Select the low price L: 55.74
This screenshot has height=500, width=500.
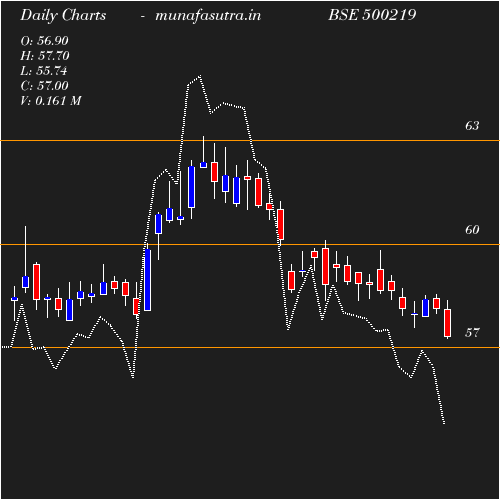(x=44, y=71)
